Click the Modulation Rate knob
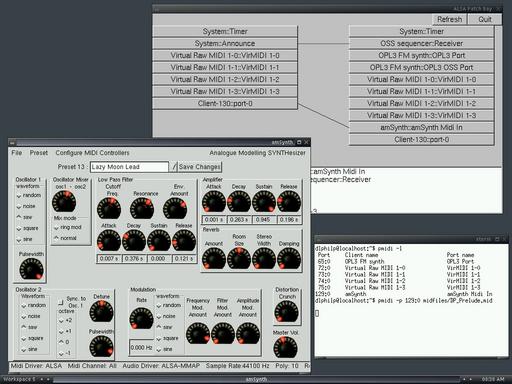The image size is (512, 384). point(141,318)
